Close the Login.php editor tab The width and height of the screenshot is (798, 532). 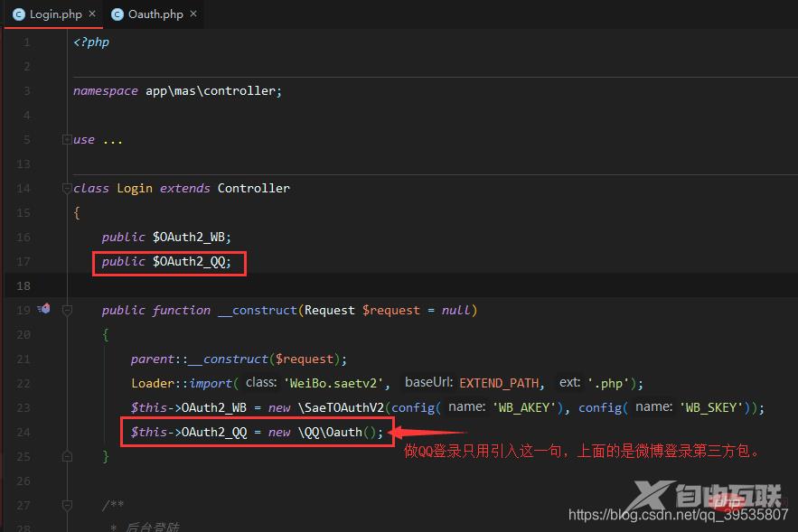[x=92, y=14]
